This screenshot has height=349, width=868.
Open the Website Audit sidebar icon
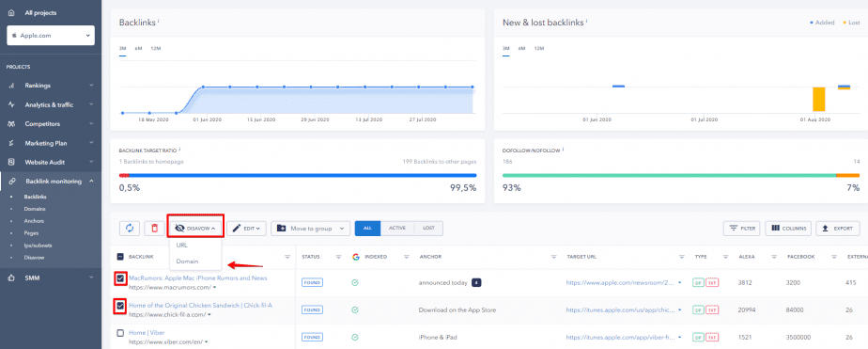pos(11,163)
